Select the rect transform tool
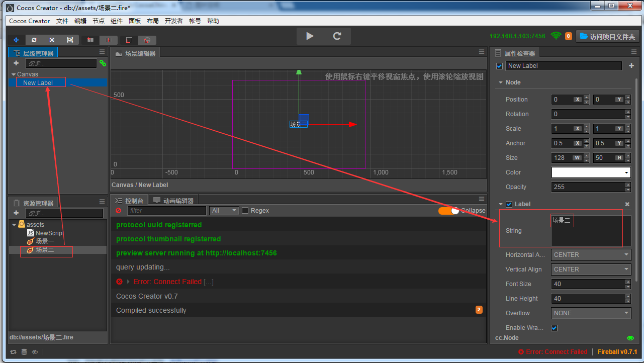Image resolution: width=644 pixels, height=363 pixels. [70, 40]
